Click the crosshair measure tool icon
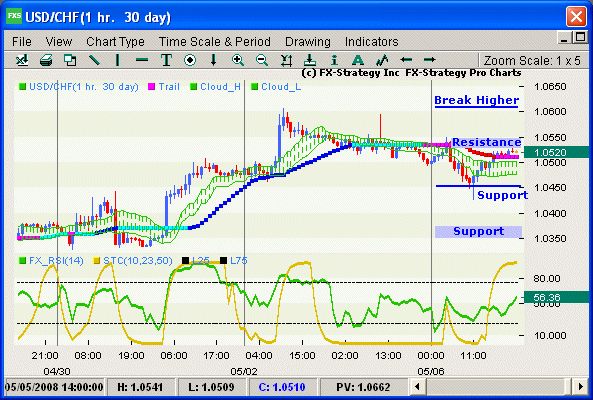Viewport: 593px width, 400px height. pos(286,60)
